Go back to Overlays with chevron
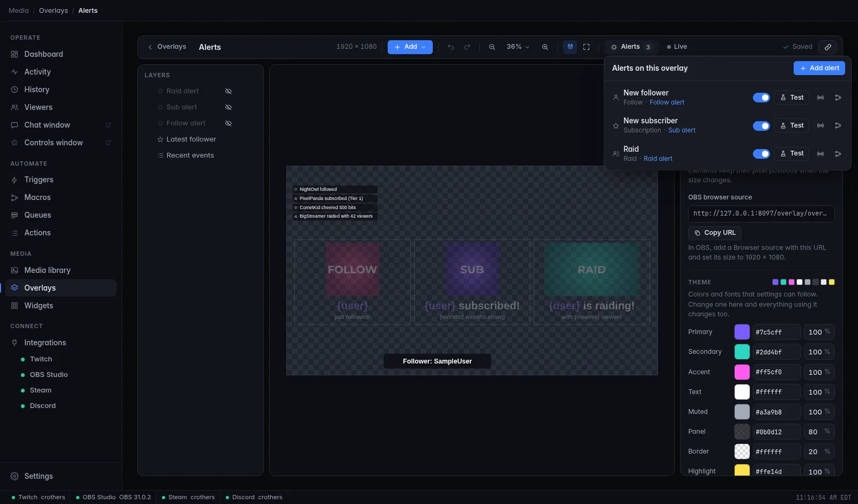The image size is (858, 504). (167, 47)
